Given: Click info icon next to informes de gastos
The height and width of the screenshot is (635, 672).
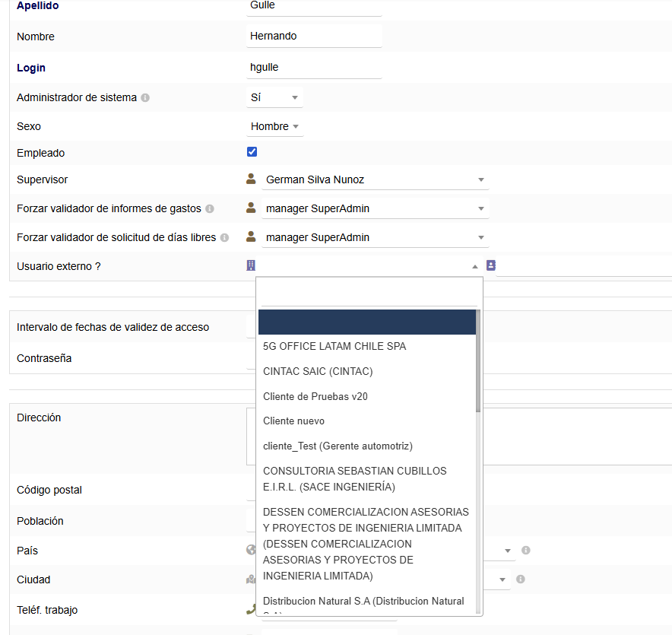Looking at the screenshot, I should pyautogui.click(x=210, y=208).
